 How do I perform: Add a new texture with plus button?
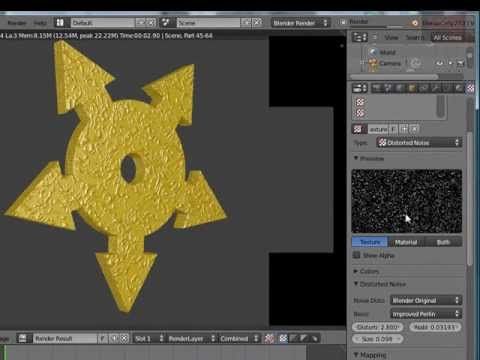[404, 129]
